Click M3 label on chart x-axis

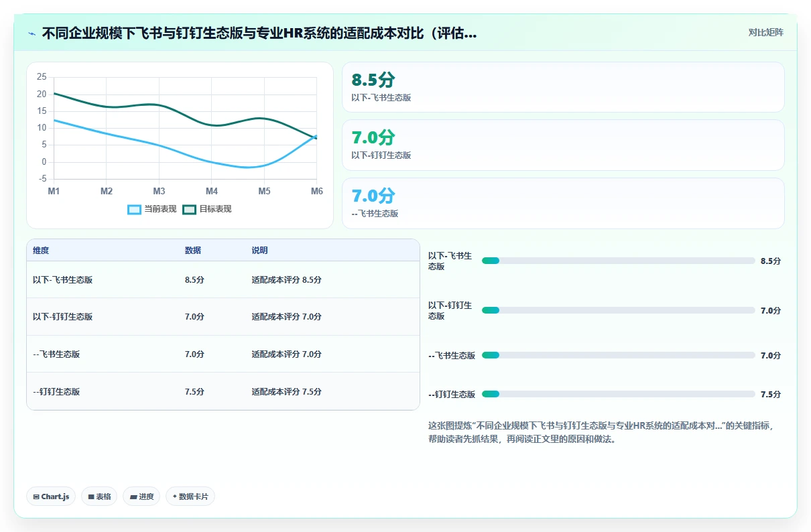coord(159,191)
